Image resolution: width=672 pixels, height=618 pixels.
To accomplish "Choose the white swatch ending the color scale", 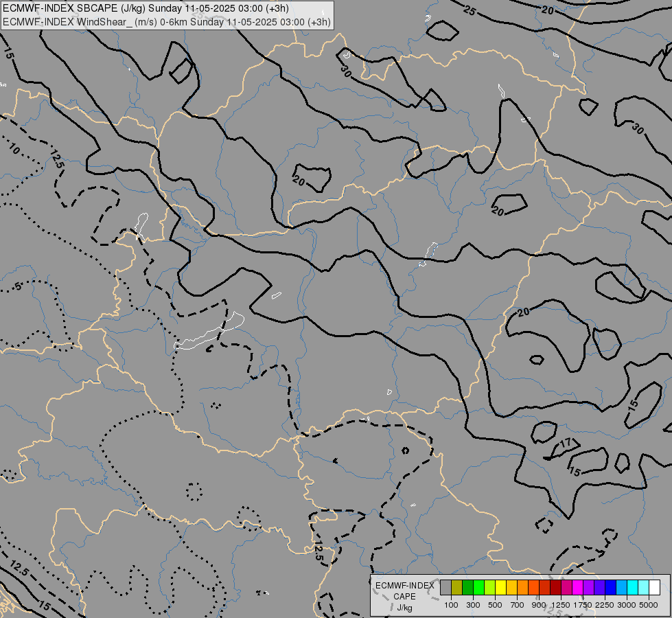I will click(654, 587).
